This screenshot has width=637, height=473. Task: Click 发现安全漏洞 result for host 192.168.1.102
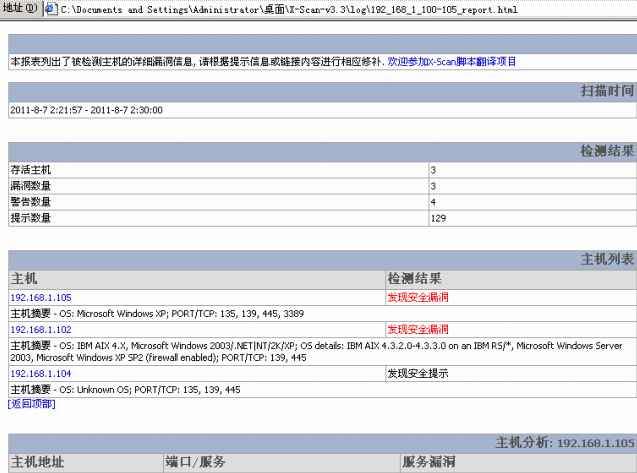click(x=418, y=329)
